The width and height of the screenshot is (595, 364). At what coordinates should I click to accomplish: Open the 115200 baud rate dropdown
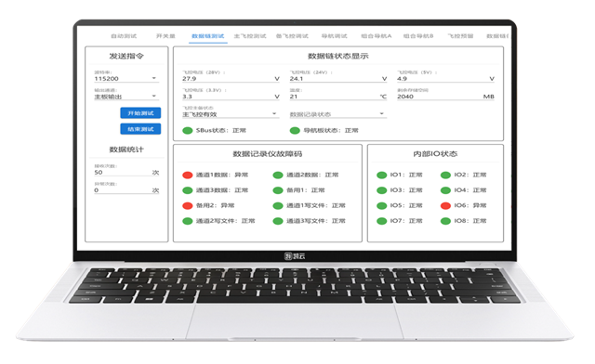pyautogui.click(x=126, y=79)
